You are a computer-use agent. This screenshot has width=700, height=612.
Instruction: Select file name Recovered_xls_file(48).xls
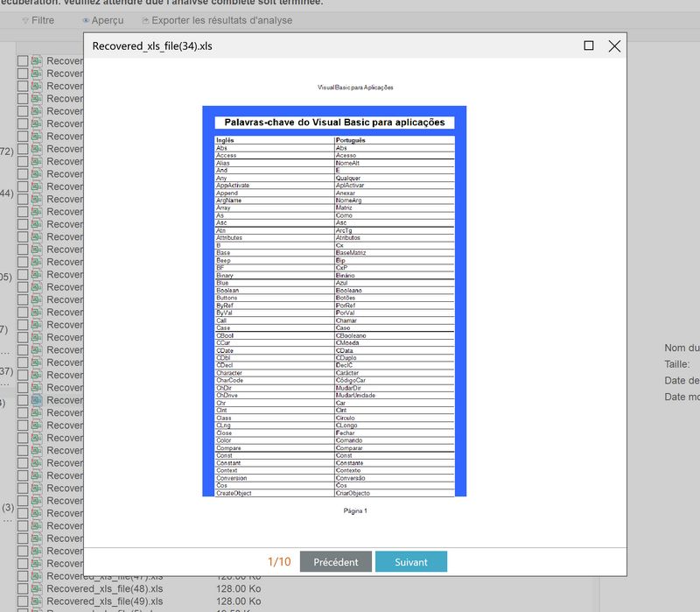click(105, 588)
